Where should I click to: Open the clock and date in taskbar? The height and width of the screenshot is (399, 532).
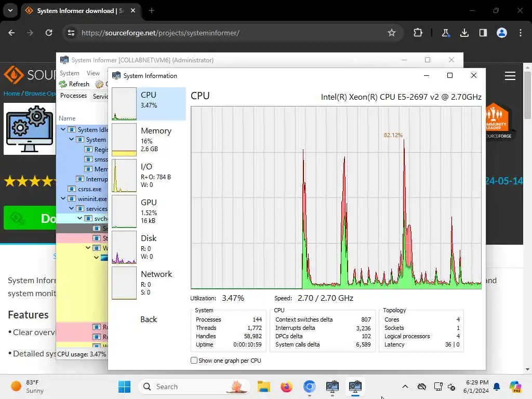click(476, 387)
